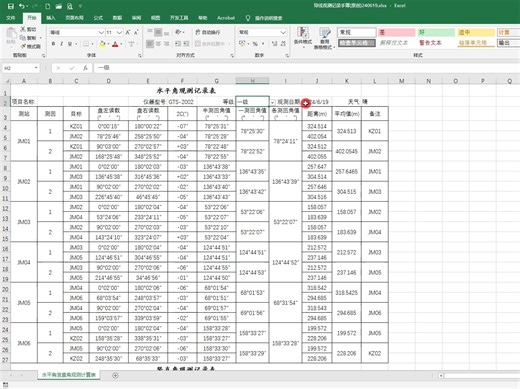Switch to the Insert (插入) tab

click(51, 18)
